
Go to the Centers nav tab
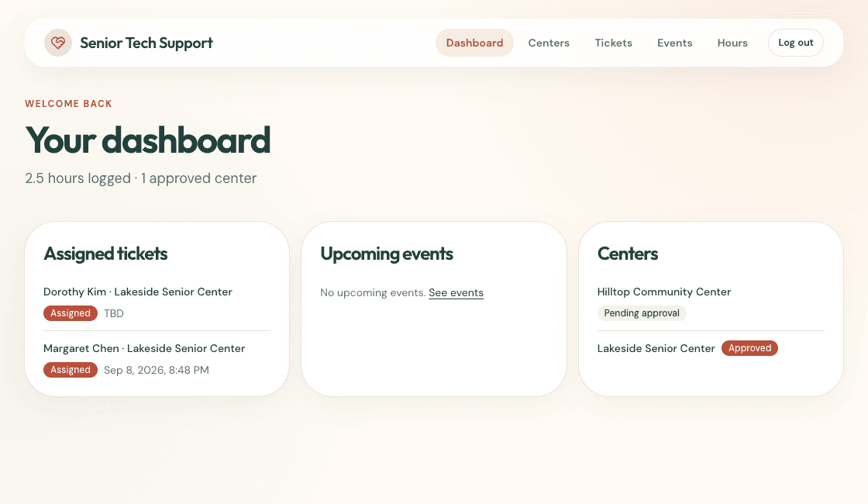coord(549,43)
